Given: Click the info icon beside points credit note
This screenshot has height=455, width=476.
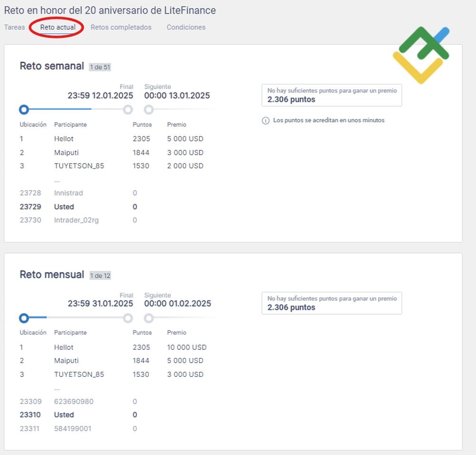Looking at the screenshot, I should (265, 120).
